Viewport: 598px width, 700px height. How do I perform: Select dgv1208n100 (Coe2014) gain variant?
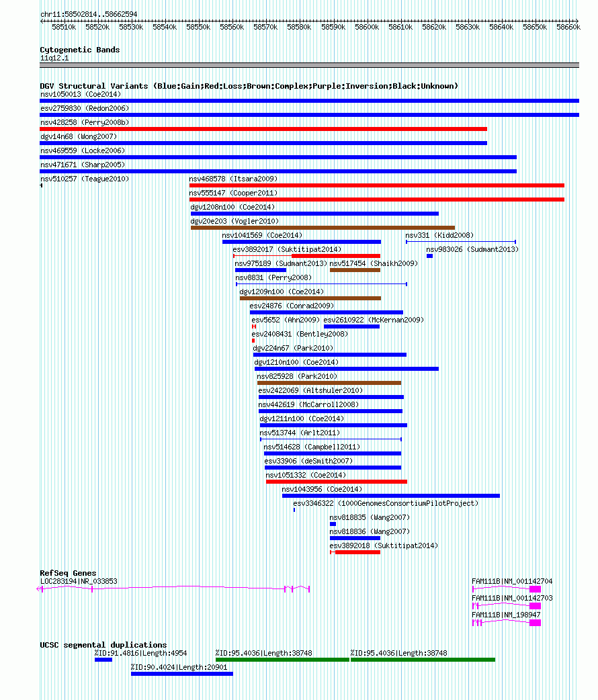314,214
